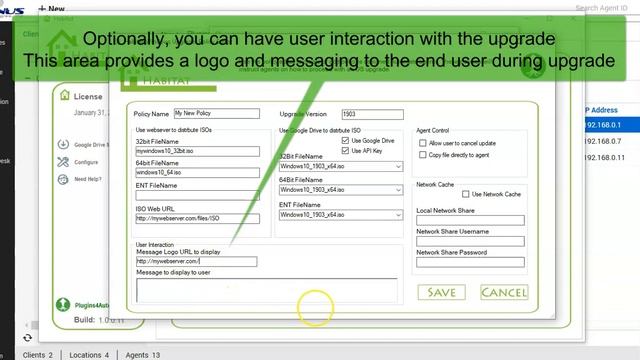This screenshot has height=360, width=640.
Task: Click the Search Agent ID field
Action: [601, 8]
